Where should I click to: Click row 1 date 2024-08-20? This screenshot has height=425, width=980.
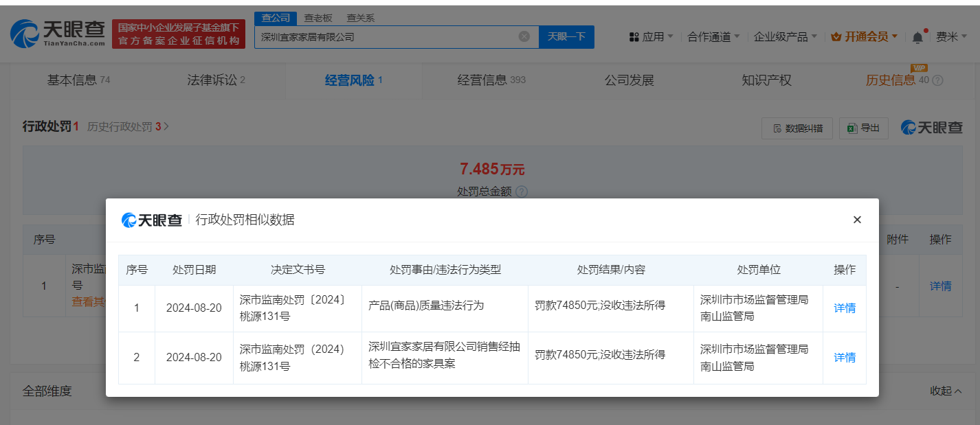[x=194, y=308]
